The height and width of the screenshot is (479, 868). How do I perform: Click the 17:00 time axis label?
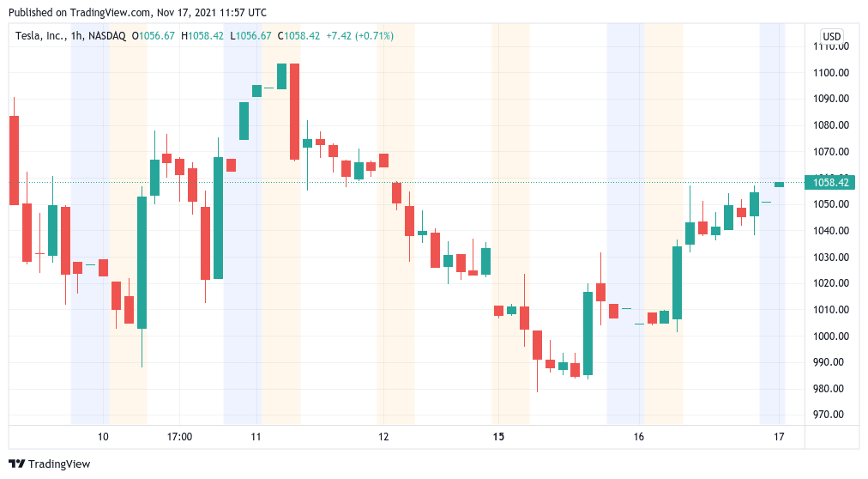point(179,437)
